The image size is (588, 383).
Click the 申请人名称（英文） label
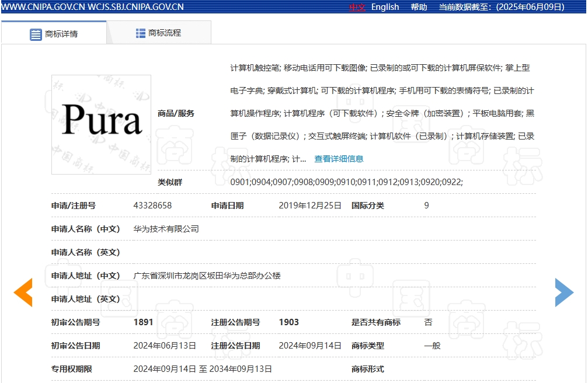click(x=85, y=252)
